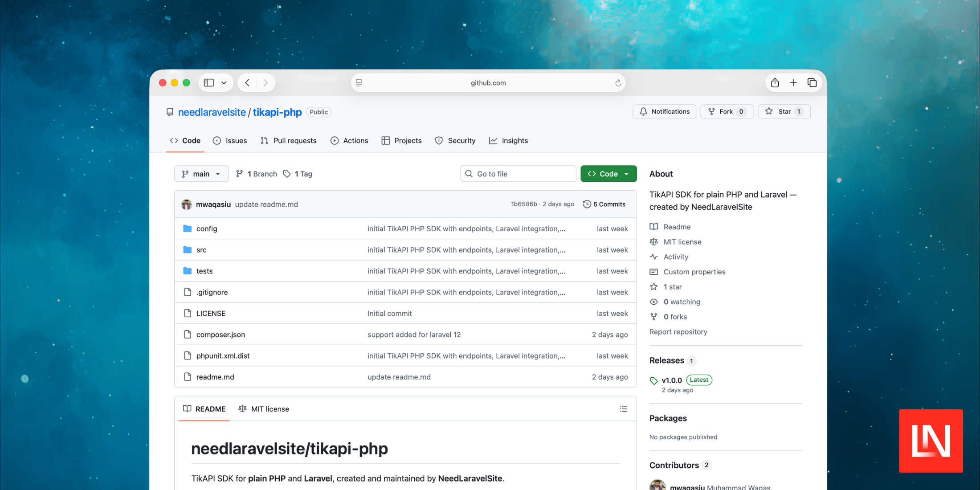This screenshot has height=490, width=980.
Task: Open the Actions workflows icon
Action: (x=335, y=140)
